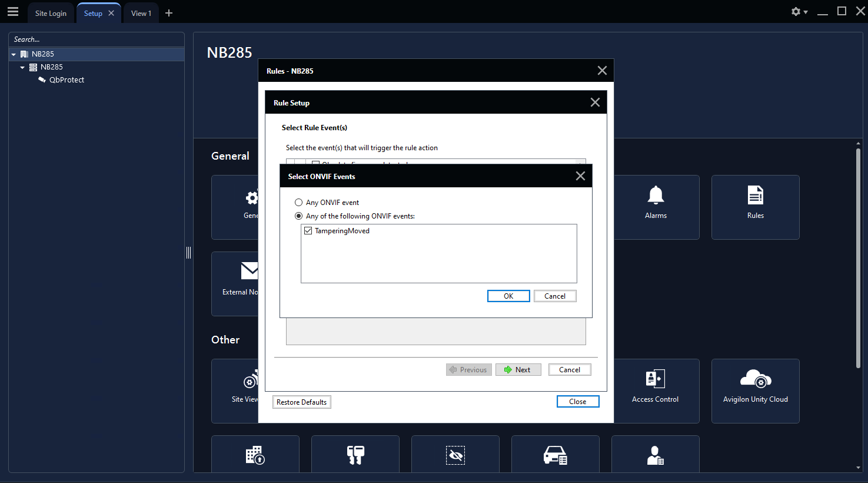Click the hamburger menu icon
The image size is (868, 483).
click(13, 12)
